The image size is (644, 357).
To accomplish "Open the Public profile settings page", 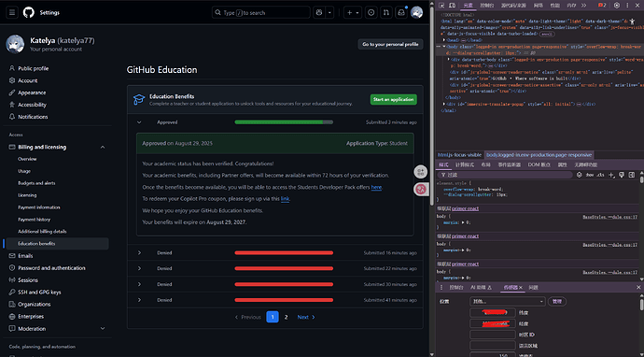I will pyautogui.click(x=33, y=68).
